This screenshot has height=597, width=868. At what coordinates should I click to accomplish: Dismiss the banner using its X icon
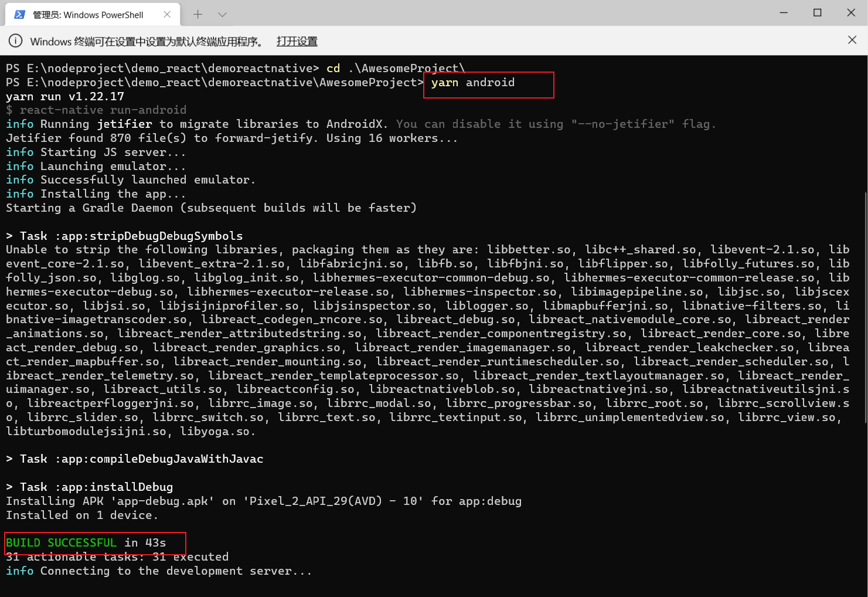[x=852, y=40]
